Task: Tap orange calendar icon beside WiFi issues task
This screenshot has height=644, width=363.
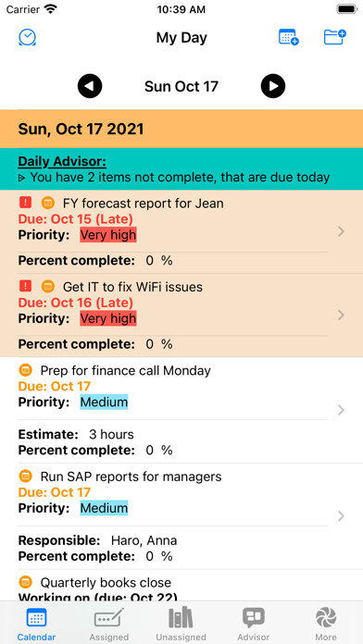Action: (x=48, y=286)
